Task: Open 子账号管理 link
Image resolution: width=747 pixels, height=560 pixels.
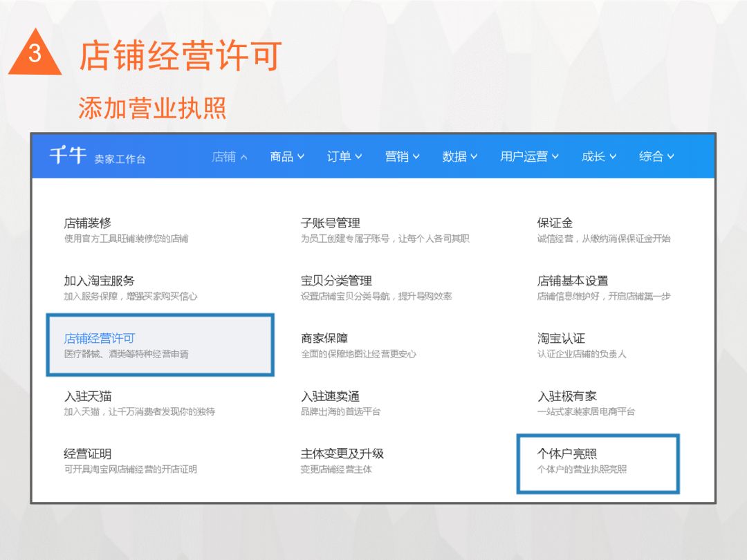Action: click(x=330, y=223)
